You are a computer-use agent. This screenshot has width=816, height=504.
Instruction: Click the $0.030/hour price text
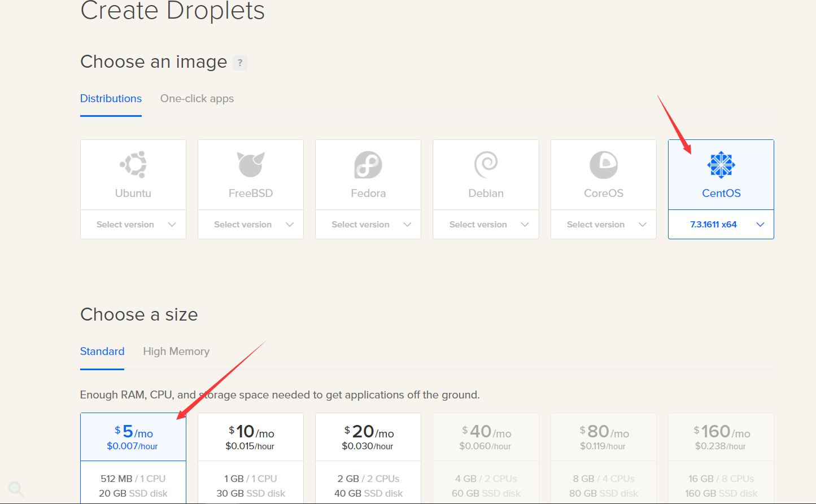[368, 446]
